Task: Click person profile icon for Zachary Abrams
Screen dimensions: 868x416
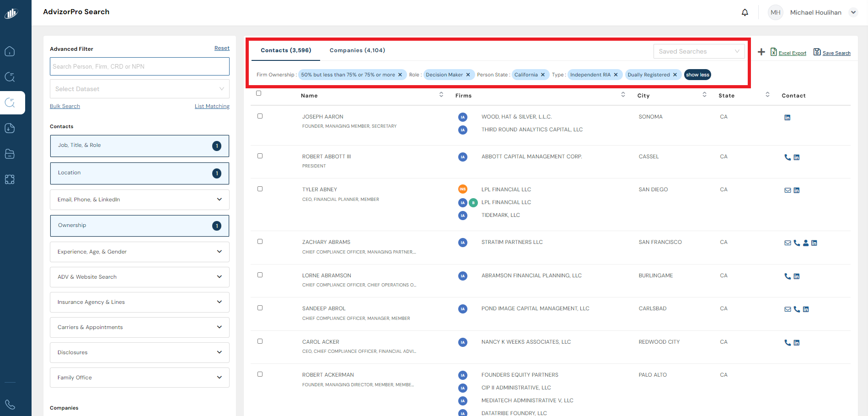Action: [x=805, y=243]
